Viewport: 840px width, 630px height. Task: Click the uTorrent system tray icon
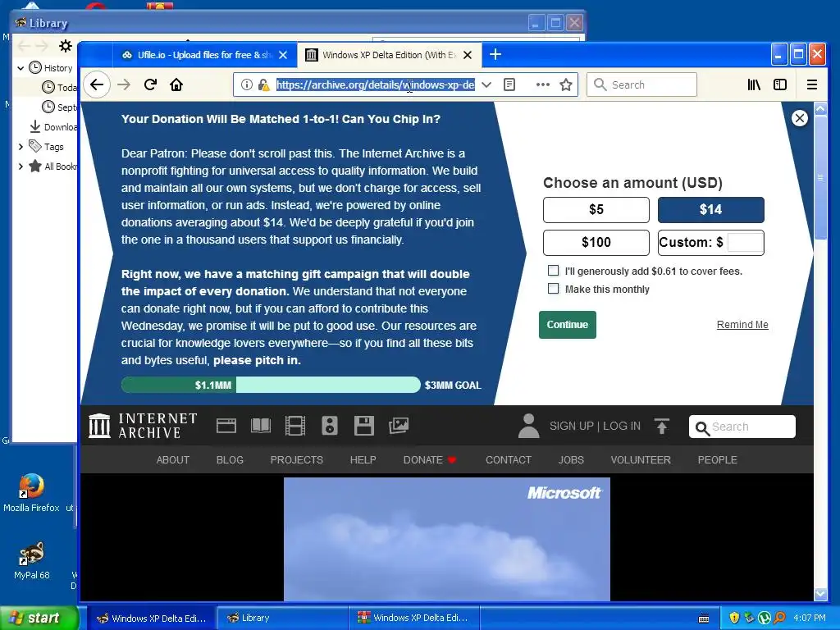(x=765, y=618)
